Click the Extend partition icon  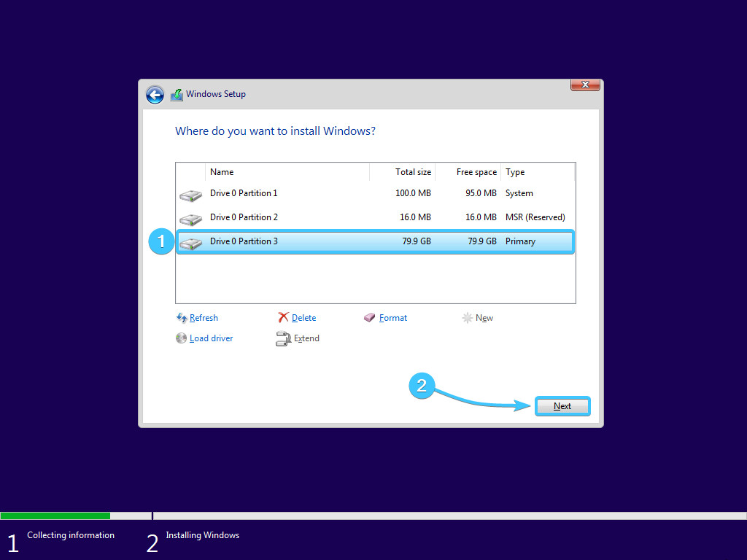[283, 338]
